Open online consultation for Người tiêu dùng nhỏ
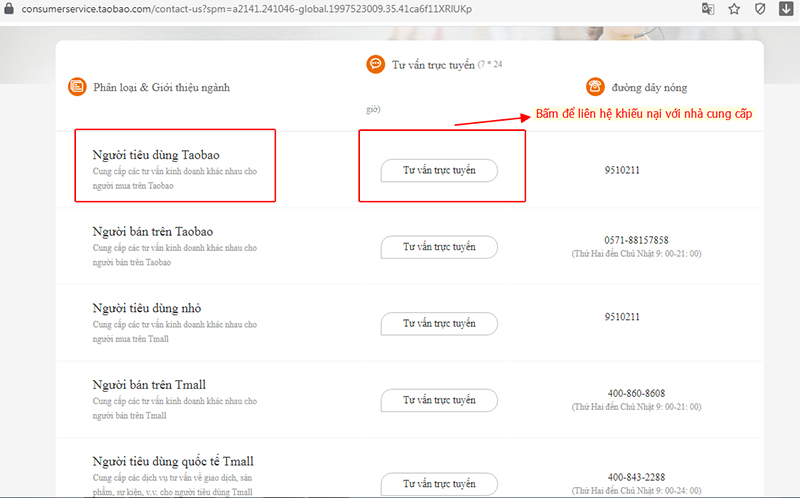Screen dimensions: 800x498 [x=439, y=323]
